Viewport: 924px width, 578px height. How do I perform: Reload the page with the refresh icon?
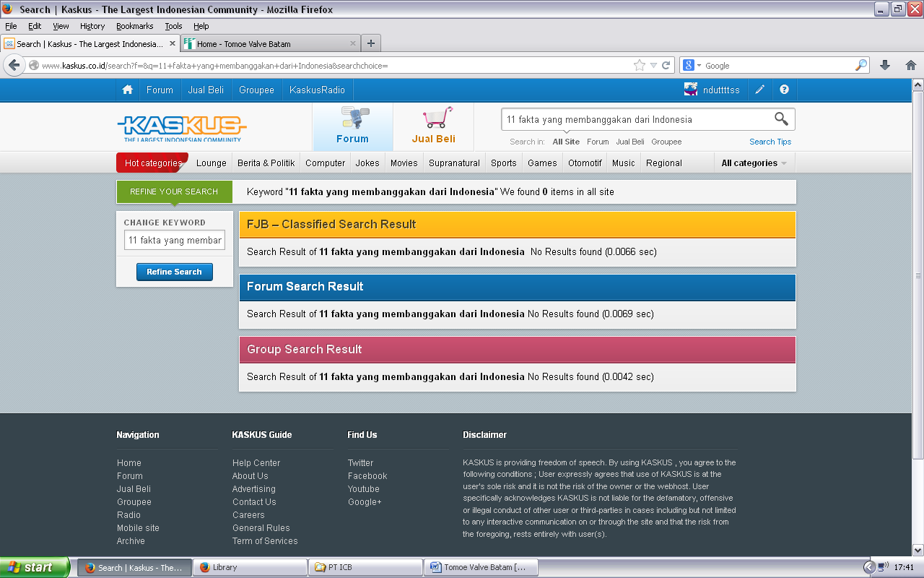666,65
